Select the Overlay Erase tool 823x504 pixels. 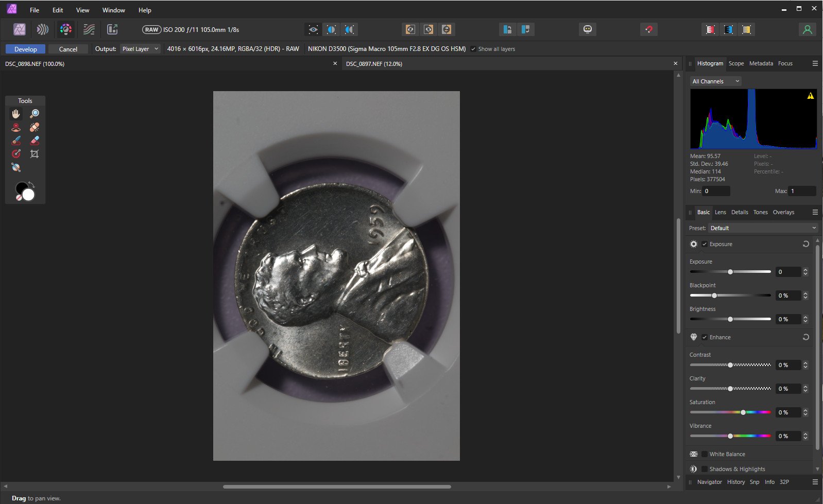35,141
